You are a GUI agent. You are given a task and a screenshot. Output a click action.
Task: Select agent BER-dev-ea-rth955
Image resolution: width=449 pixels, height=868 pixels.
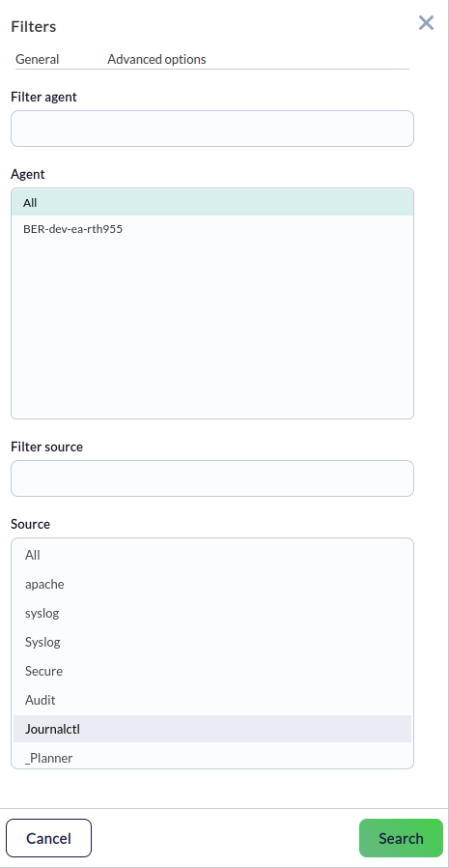(x=212, y=229)
